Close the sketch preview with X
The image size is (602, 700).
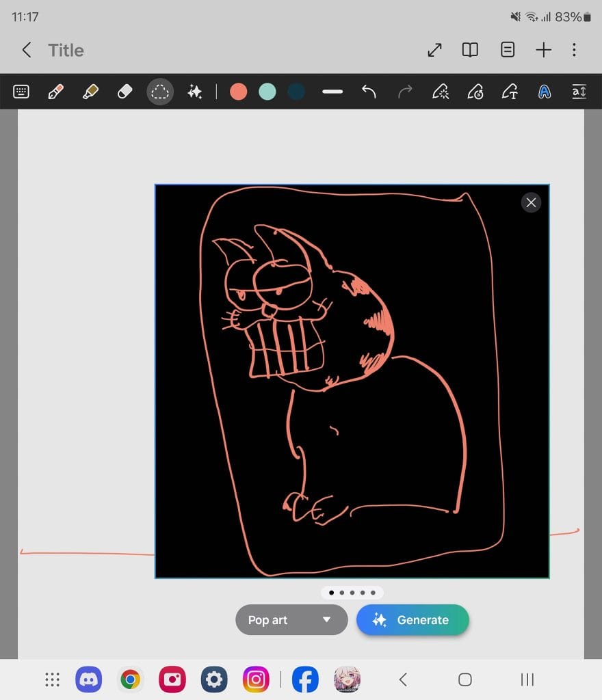click(x=531, y=202)
